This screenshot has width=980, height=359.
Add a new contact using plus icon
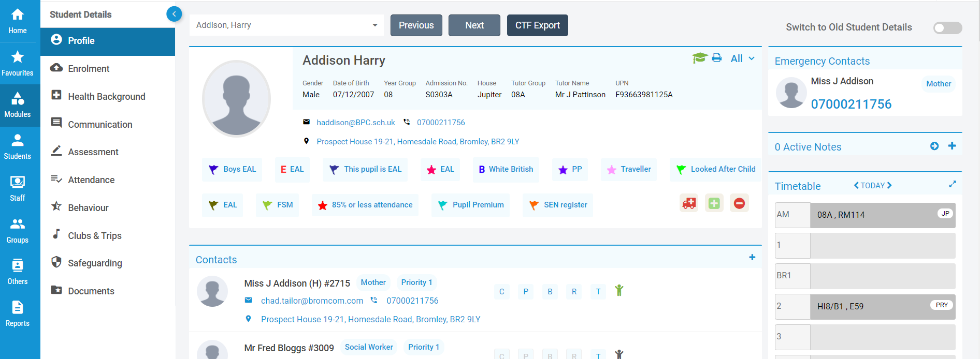coord(752,258)
